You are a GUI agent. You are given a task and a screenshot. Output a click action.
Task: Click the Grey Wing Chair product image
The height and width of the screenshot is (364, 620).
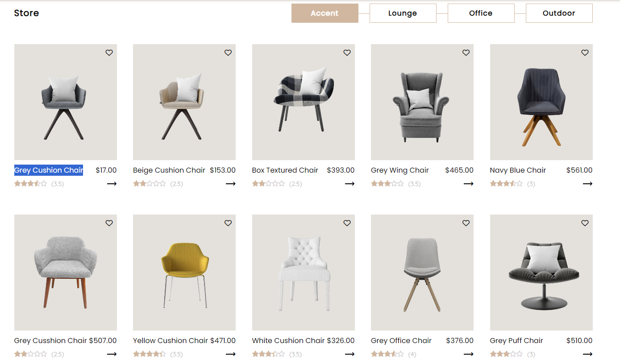(x=422, y=102)
